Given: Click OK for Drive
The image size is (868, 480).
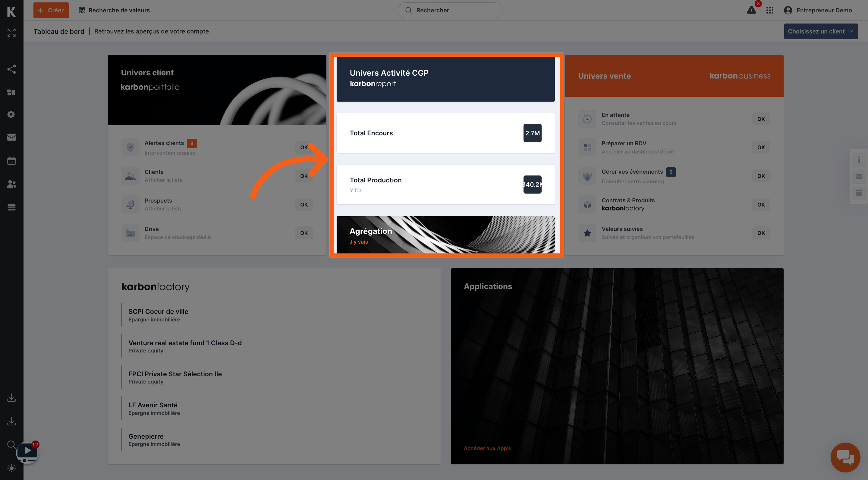Looking at the screenshot, I should [x=304, y=233].
